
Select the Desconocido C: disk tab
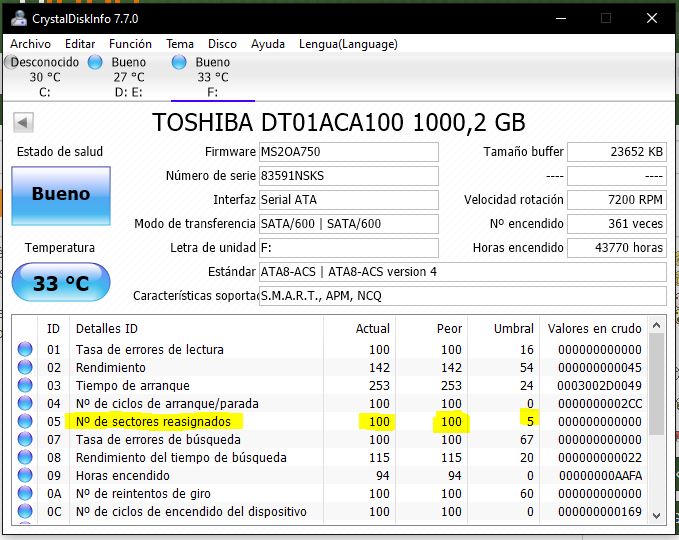pyautogui.click(x=44, y=77)
